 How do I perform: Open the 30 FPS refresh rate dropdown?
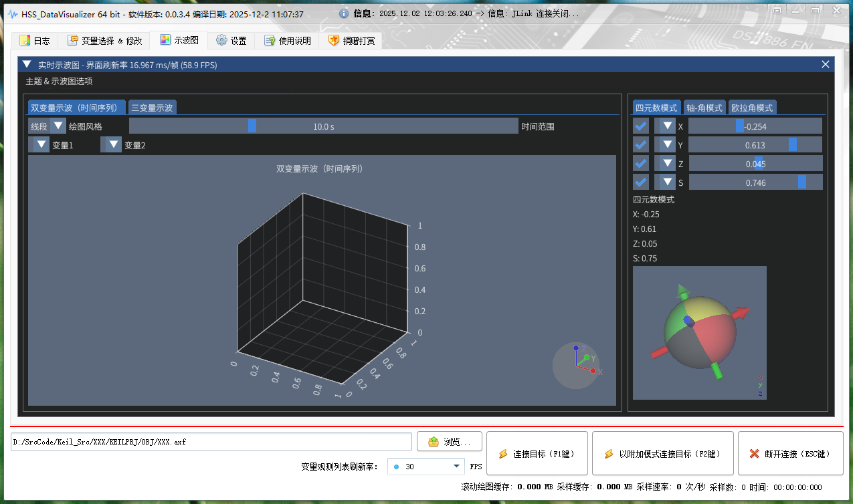point(425,466)
